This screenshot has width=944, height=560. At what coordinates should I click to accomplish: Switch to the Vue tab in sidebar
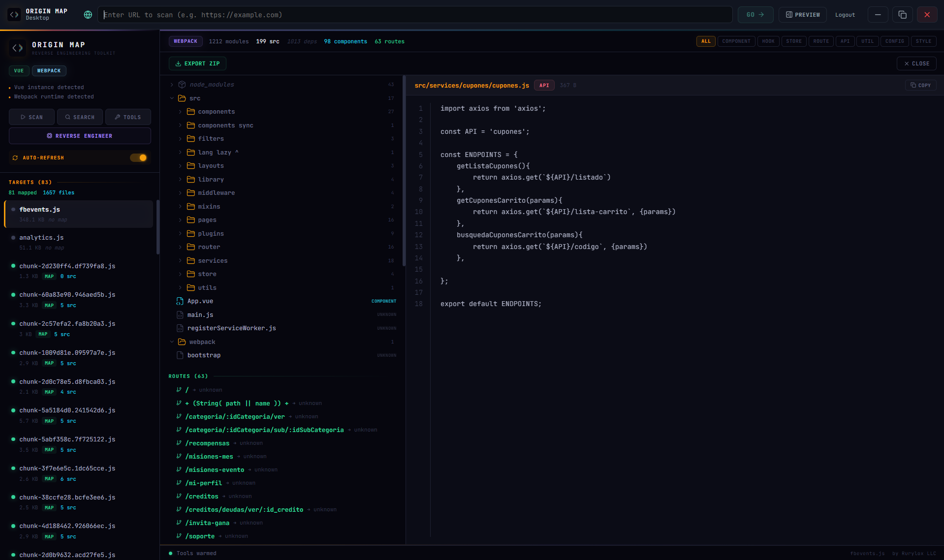[x=19, y=70]
